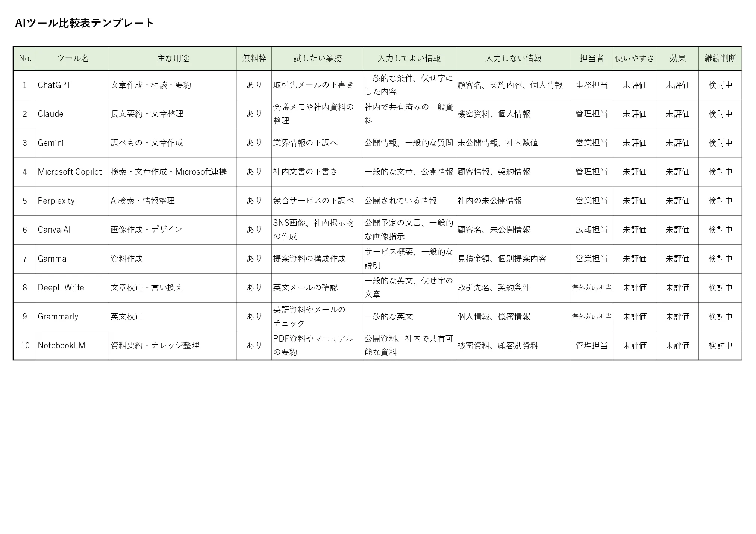Select the 無料枠 column header
The height and width of the screenshot is (534, 756).
point(254,59)
